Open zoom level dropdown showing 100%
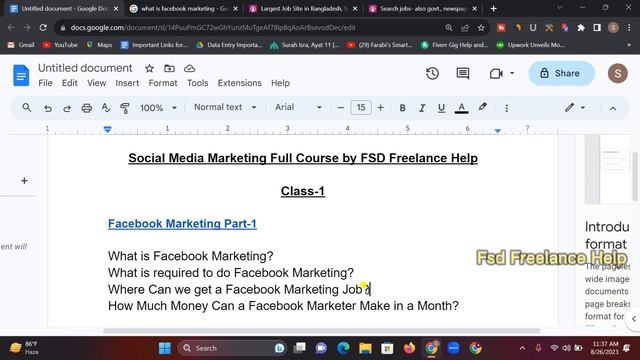The image size is (640, 360). 158,108
